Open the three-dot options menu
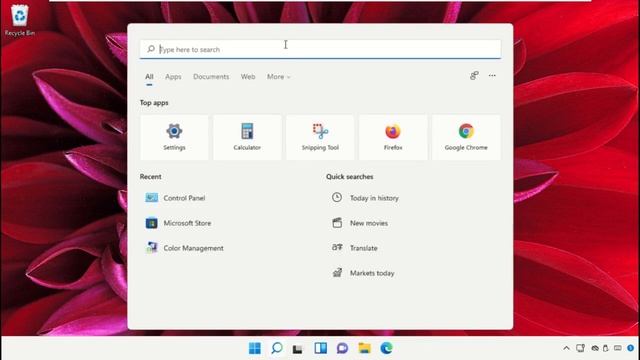 pyautogui.click(x=492, y=76)
